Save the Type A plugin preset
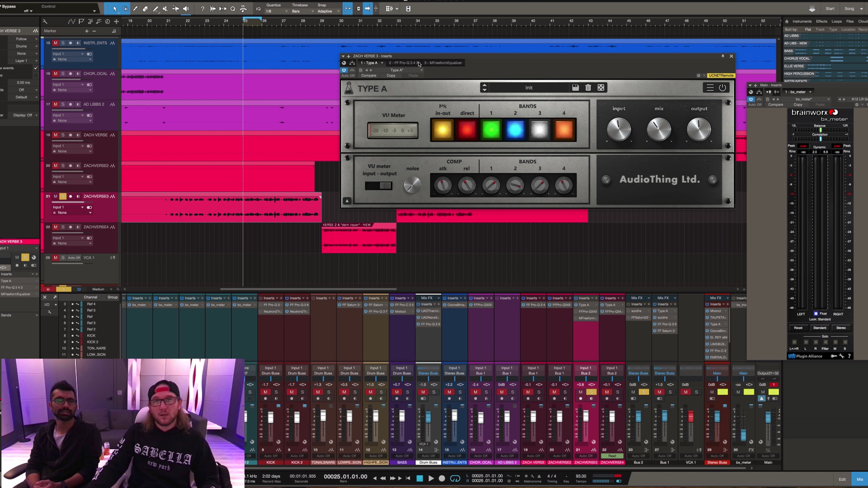The height and width of the screenshot is (488, 868). point(575,87)
